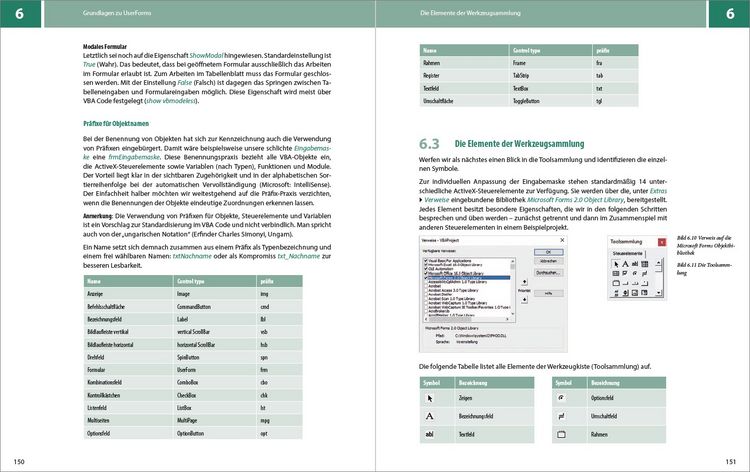This screenshot has width=750, height=472.
Task: Click Toolsammlung scroll-up arrow
Action: (x=659, y=263)
